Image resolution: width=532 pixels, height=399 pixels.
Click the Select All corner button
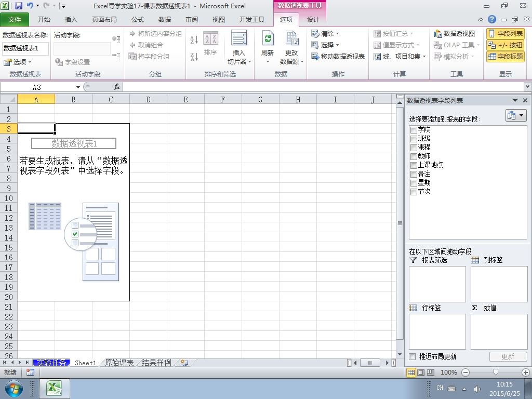pyautogui.click(x=9, y=99)
